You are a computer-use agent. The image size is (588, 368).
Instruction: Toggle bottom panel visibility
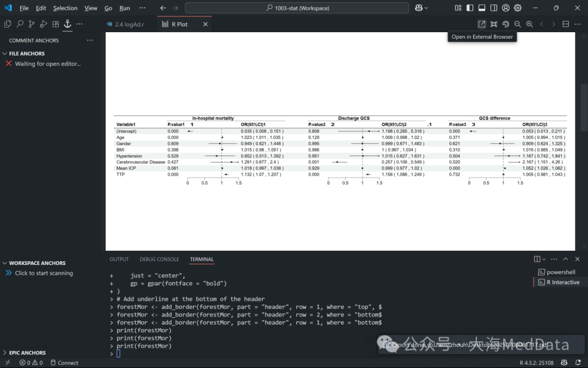pyautogui.click(x=482, y=8)
